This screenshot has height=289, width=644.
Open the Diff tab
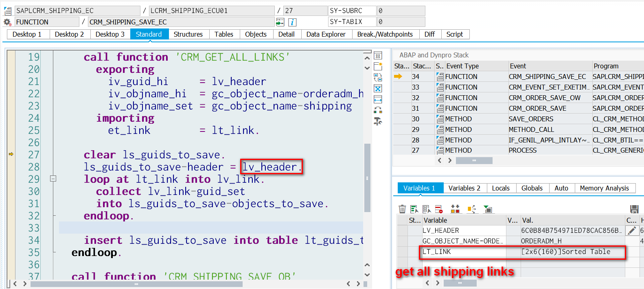click(429, 34)
